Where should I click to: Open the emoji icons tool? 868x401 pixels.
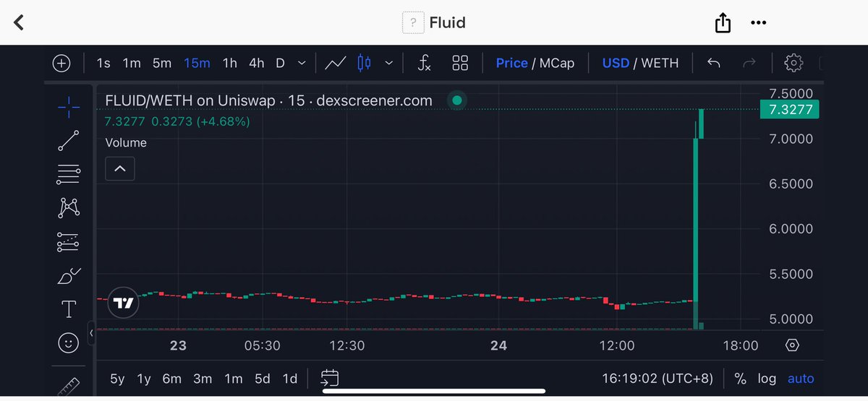(69, 344)
